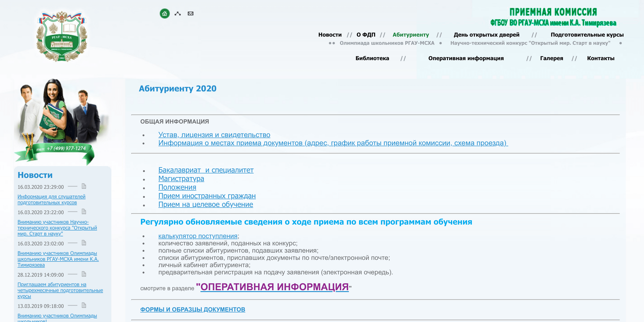Image resolution: width=644 pixels, height=322 pixels.
Task: Click text предварительная регистрация на подачу заявления
Action: coord(276,272)
